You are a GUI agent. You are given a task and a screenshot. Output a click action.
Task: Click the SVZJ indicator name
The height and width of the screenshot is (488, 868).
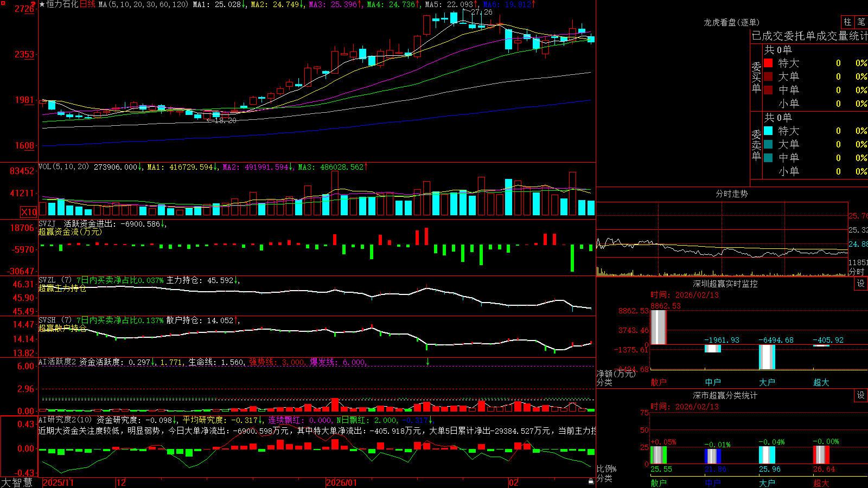point(47,223)
